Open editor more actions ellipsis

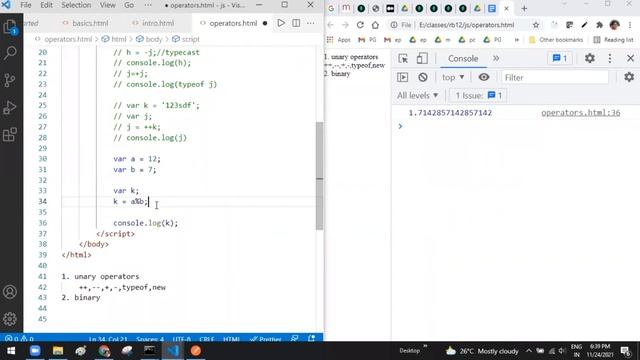tap(311, 23)
